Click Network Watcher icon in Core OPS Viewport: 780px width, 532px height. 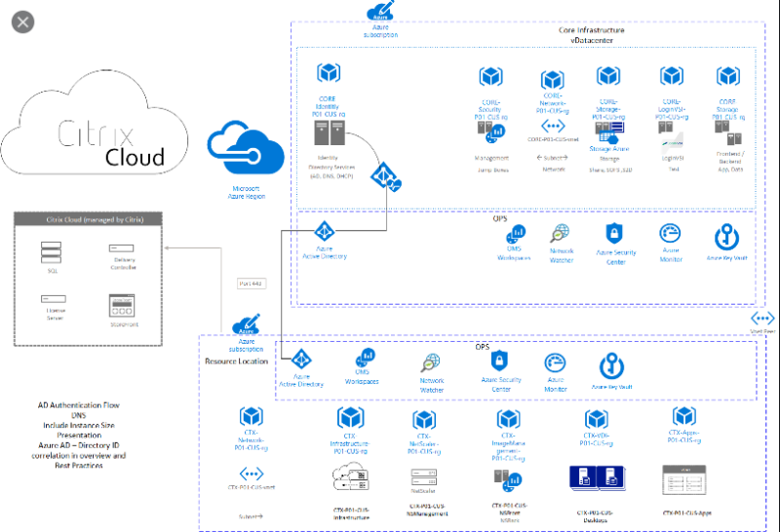pyautogui.click(x=560, y=234)
